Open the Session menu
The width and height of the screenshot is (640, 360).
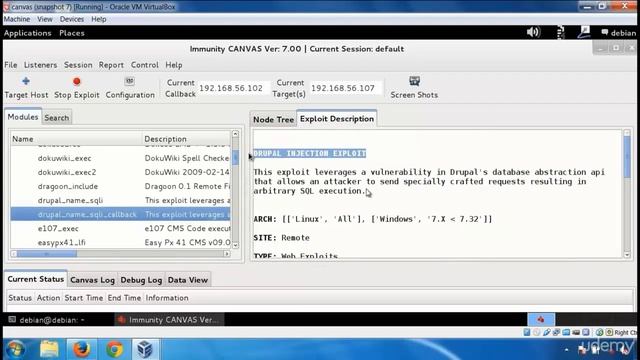(x=78, y=65)
